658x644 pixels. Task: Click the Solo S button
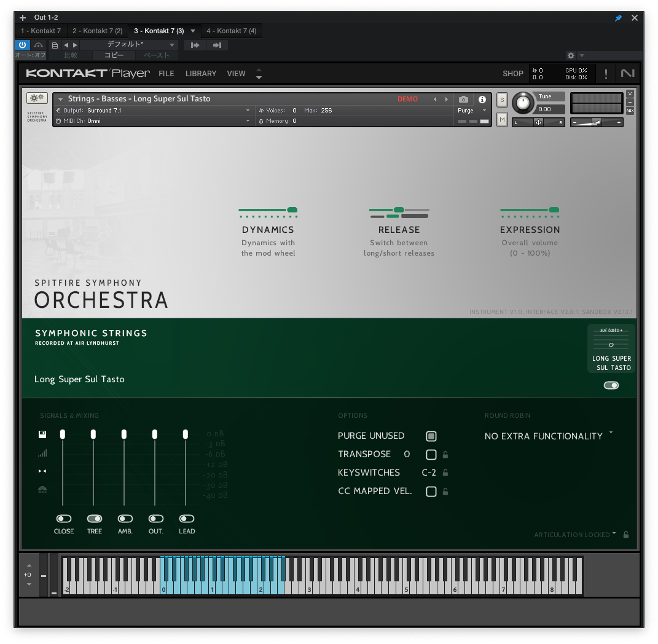502,100
